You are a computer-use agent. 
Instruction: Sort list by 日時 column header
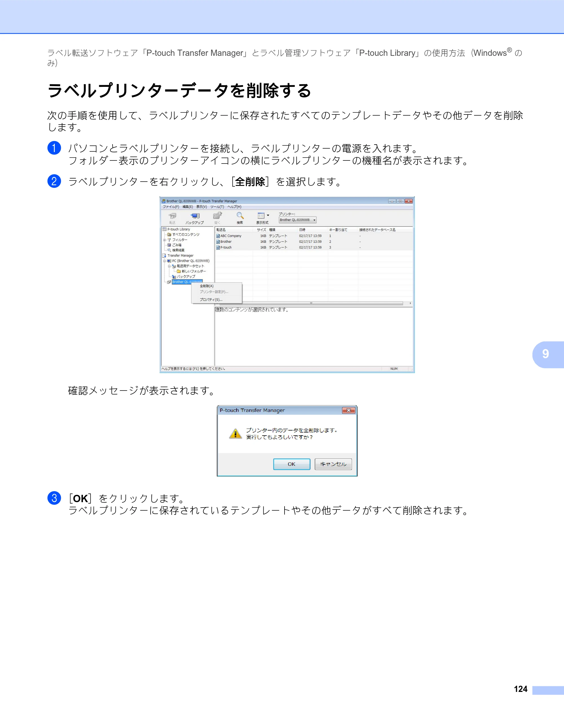313,230
